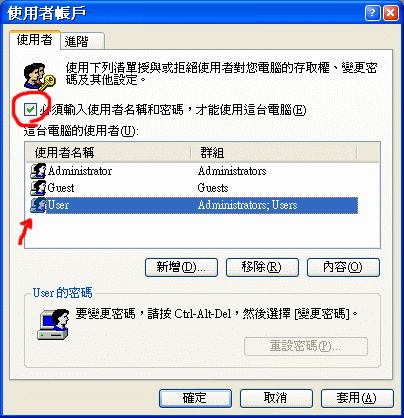This screenshot has width=404, height=418.
Task: Click the icon beside User entry
Action: pos(38,205)
